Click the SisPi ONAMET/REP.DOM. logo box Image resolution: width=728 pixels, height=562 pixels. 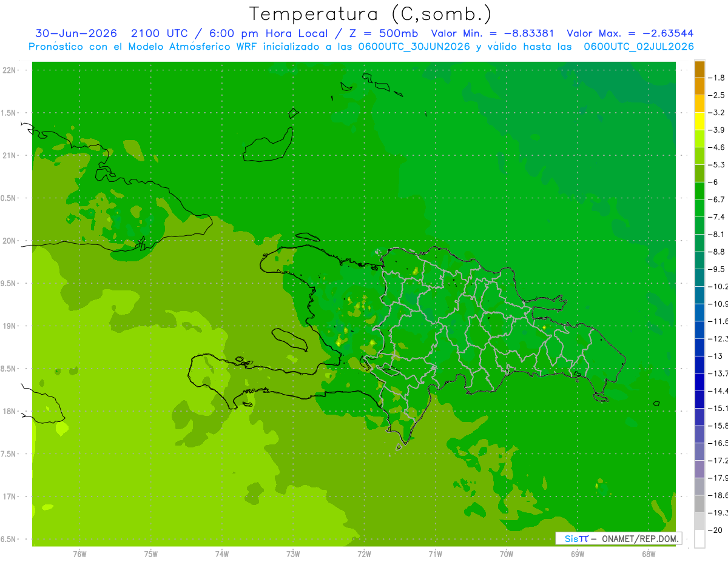(x=618, y=538)
